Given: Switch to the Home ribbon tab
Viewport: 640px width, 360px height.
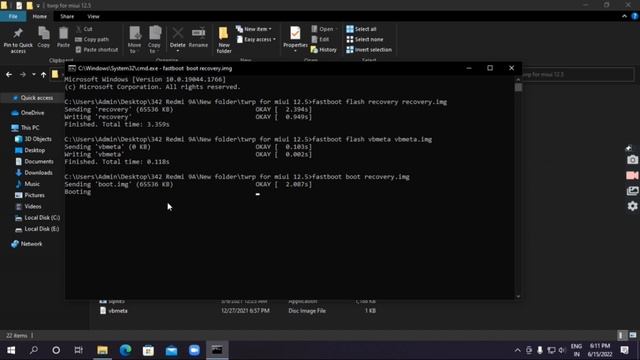Looking at the screenshot, I should (x=40, y=16).
